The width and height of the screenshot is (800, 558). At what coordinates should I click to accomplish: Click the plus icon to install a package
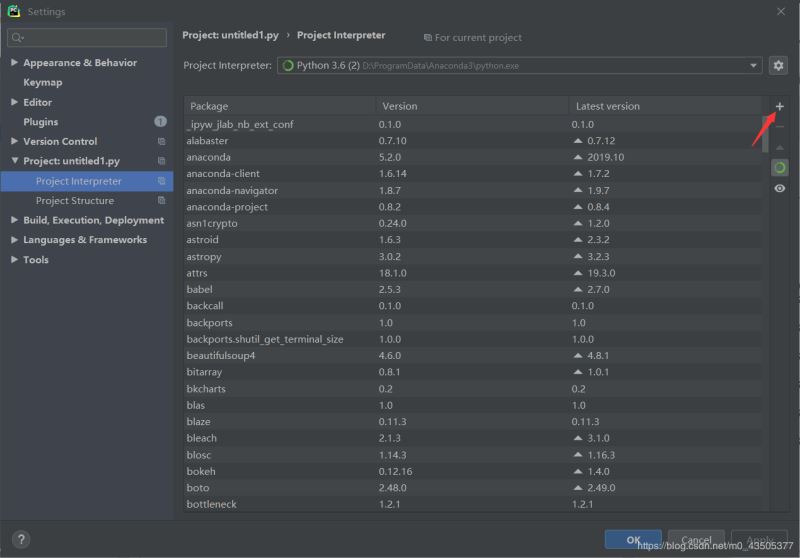tap(779, 106)
